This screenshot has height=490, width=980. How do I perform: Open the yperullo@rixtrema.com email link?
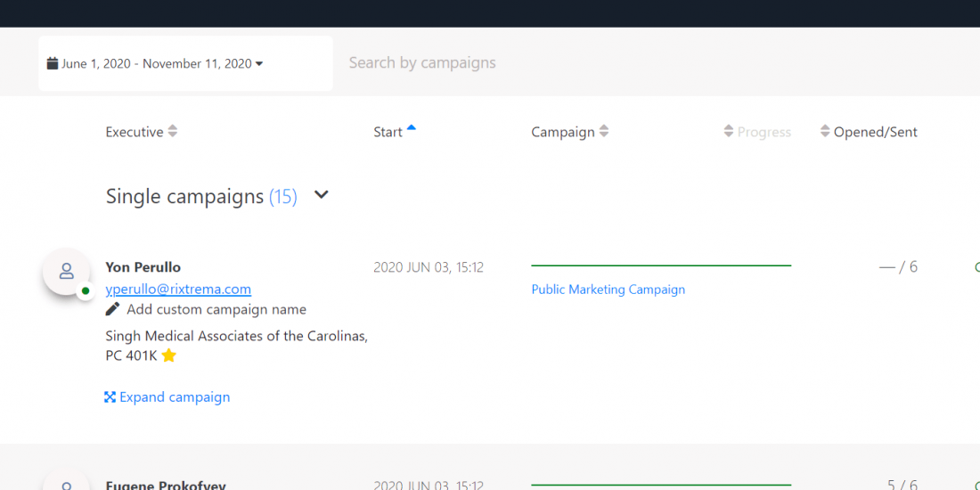[x=178, y=290]
